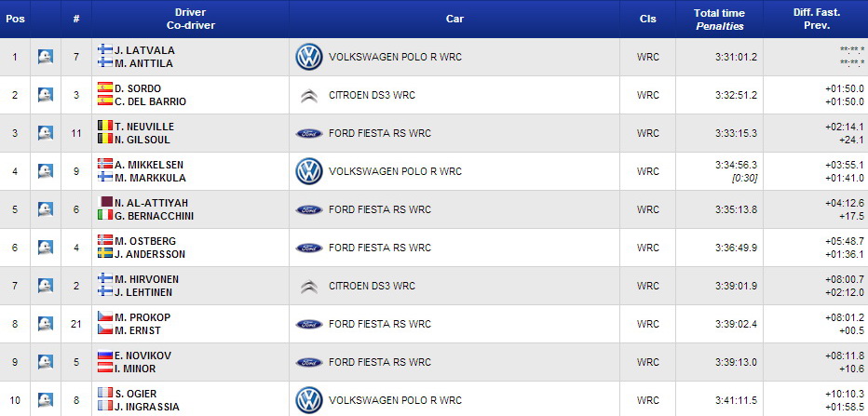Click the driver profile icon in Novikov's row
Screen dimensions: 868x416
tap(46, 362)
